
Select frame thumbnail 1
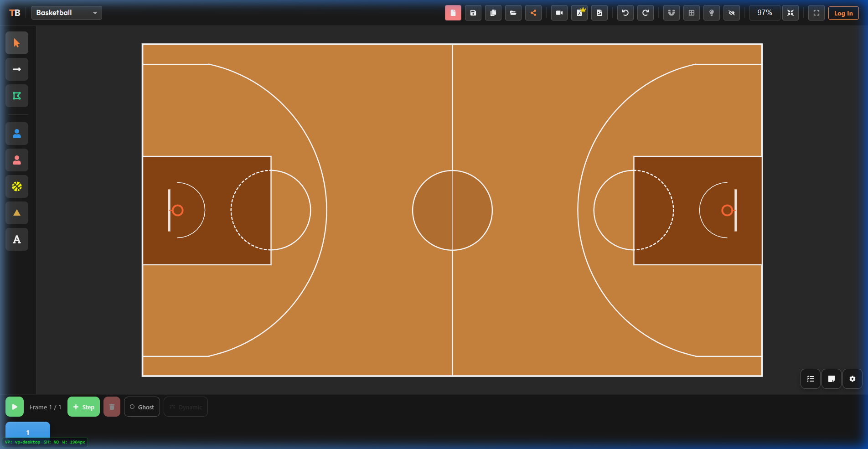27,432
